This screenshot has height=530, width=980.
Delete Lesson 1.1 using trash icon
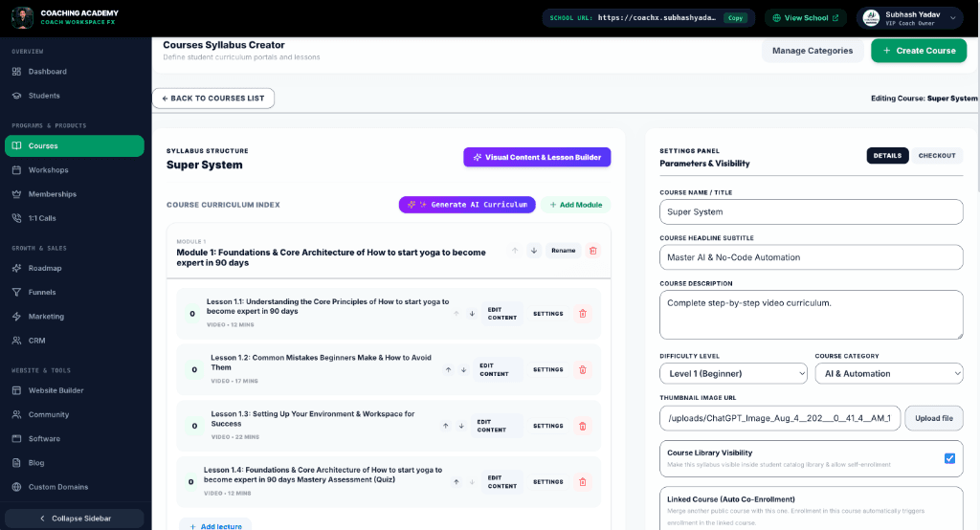pos(583,314)
